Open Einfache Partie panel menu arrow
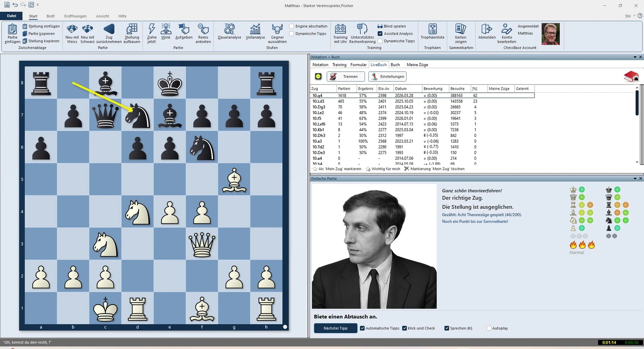 pos(635,179)
